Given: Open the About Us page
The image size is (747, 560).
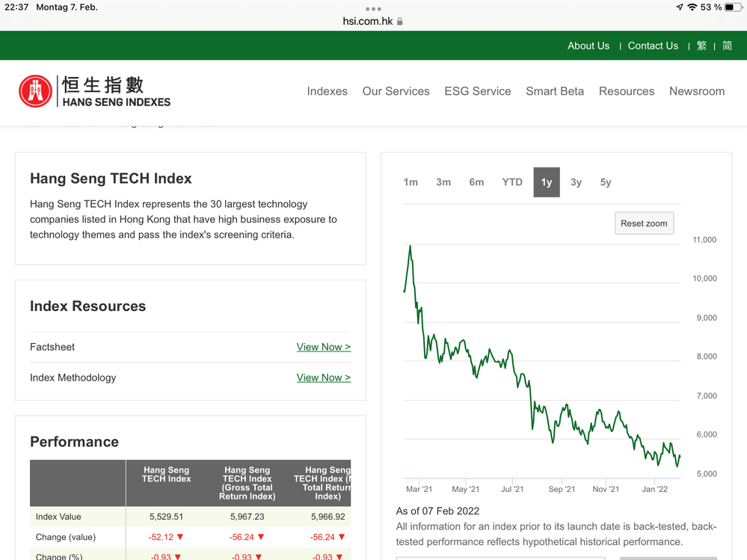Looking at the screenshot, I should pyautogui.click(x=588, y=46).
